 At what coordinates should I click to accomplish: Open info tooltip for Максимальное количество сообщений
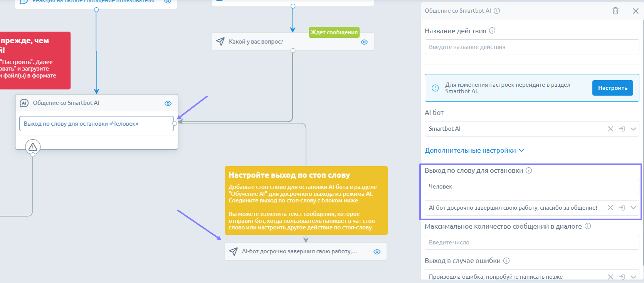(588, 226)
